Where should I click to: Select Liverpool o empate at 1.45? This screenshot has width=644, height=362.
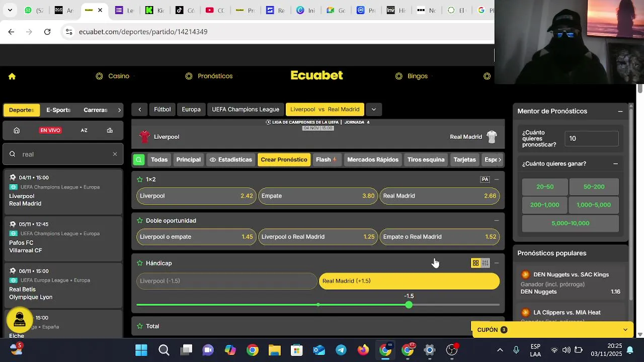[196, 237]
